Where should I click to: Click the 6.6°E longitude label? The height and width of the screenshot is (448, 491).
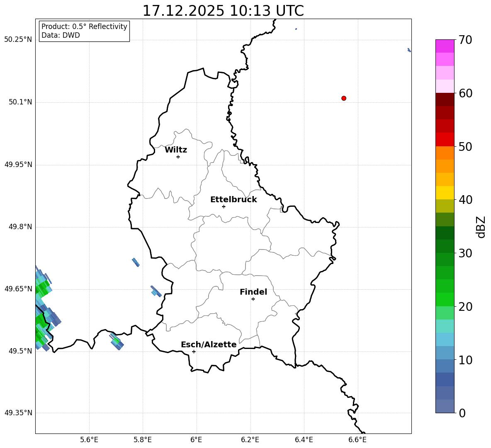[x=357, y=440]
